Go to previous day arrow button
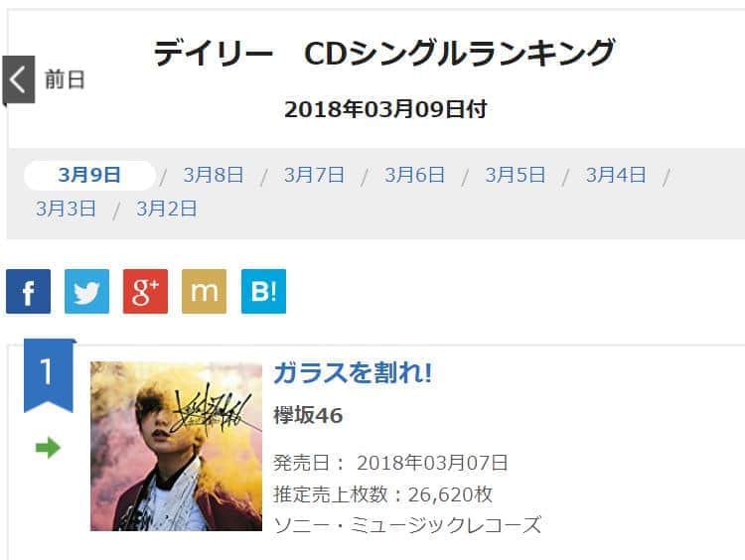The width and height of the screenshot is (745, 560). click(x=19, y=79)
